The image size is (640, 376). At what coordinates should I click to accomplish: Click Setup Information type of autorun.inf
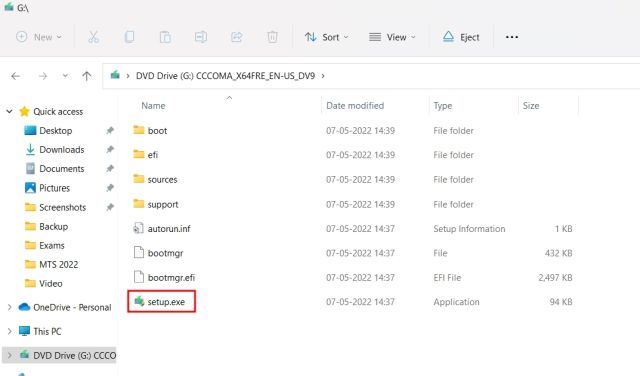pos(469,229)
